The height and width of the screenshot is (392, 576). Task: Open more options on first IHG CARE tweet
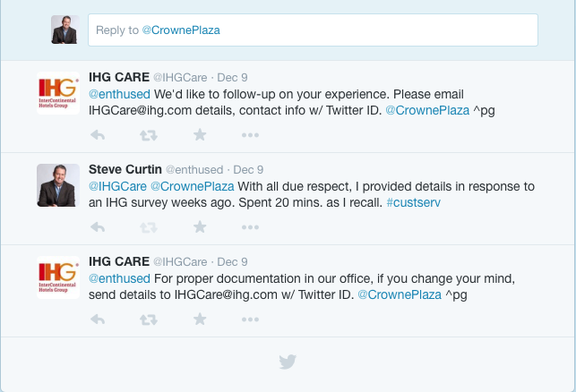pos(250,134)
